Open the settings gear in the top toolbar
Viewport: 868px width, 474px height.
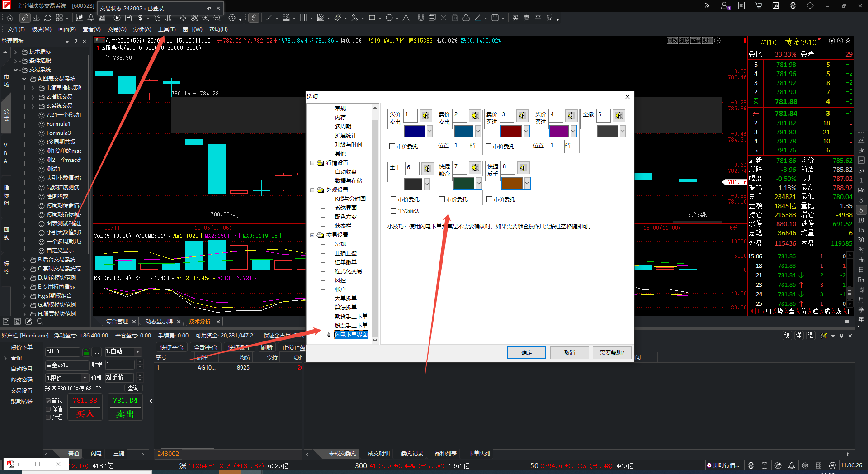(232, 18)
